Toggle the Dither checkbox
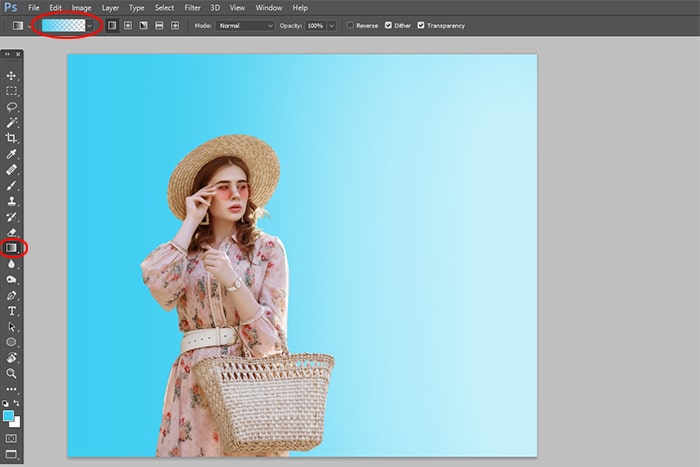Screen dimensions: 700x467 pyautogui.click(x=388, y=25)
